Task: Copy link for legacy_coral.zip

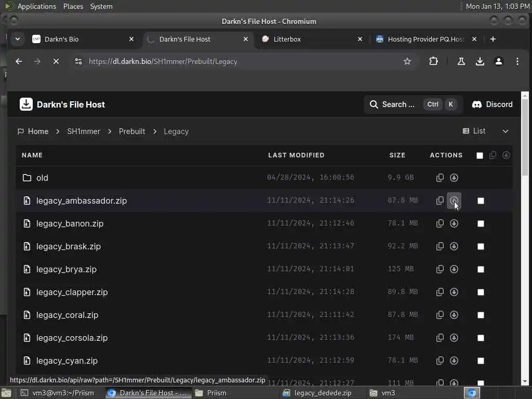Action: [x=440, y=315]
